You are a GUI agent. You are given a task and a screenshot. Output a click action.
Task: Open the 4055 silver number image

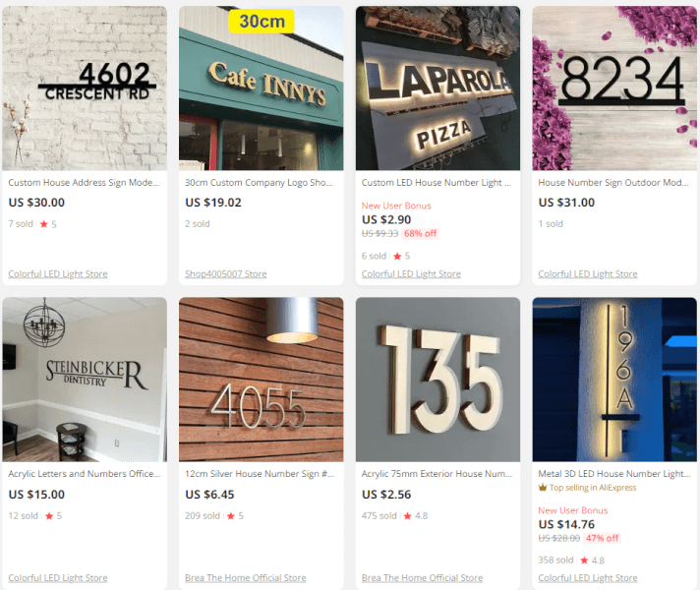(x=262, y=380)
